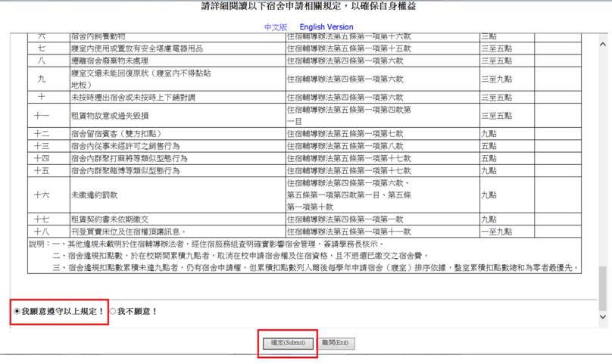The image size is (612, 364).
Task: Select the 我不願意 radio button
Action: coord(113,311)
